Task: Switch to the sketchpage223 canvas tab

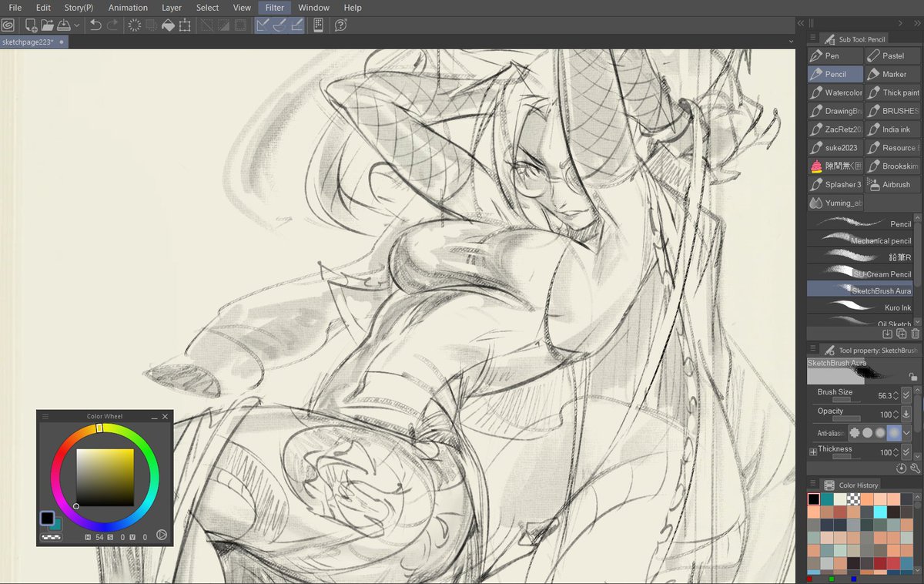Action: 34,42
